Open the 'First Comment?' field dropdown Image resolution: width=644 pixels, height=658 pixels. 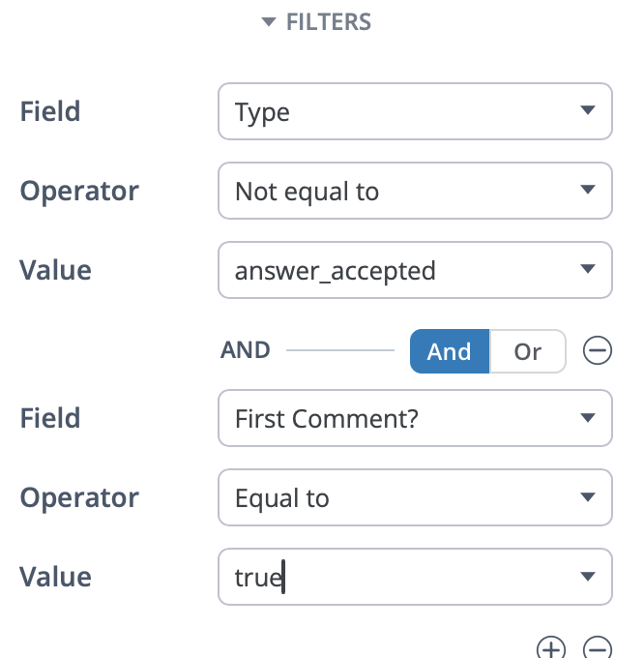tap(415, 418)
